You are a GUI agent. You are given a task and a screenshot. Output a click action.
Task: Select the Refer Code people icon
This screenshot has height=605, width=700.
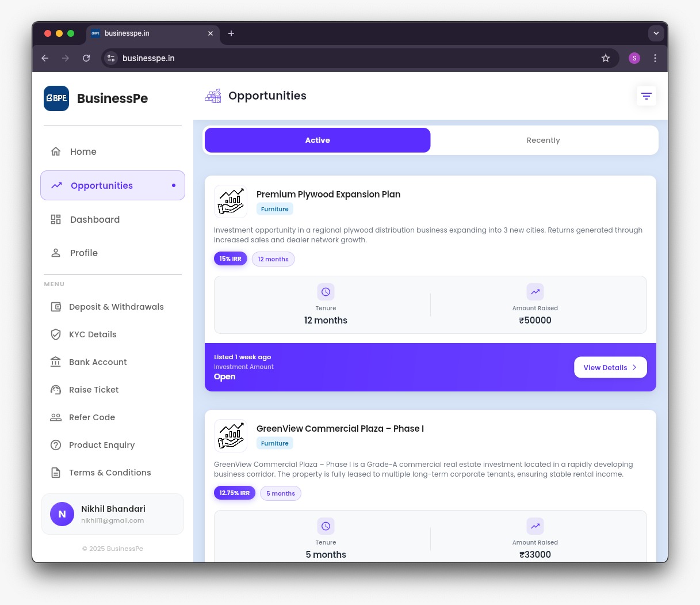[x=56, y=417]
